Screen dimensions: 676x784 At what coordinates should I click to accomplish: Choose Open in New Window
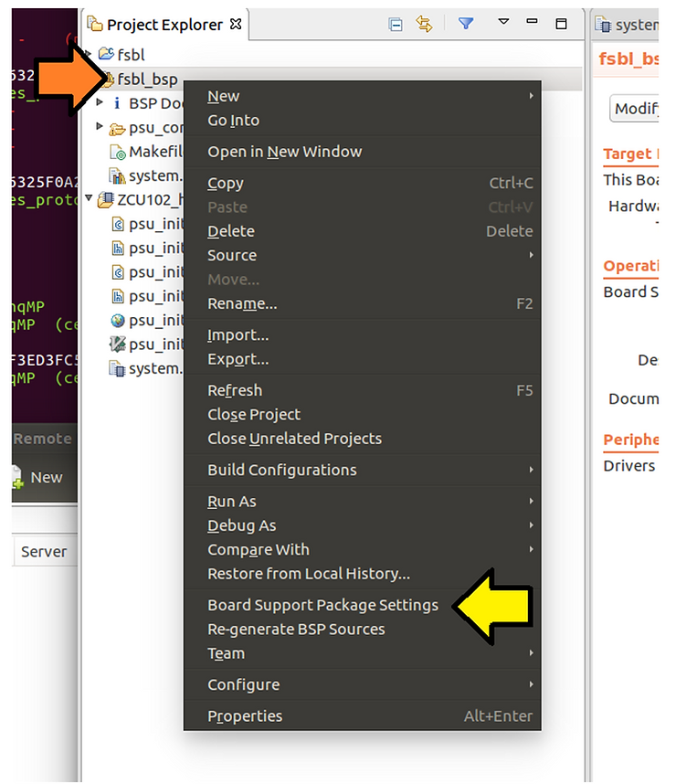pos(363,152)
